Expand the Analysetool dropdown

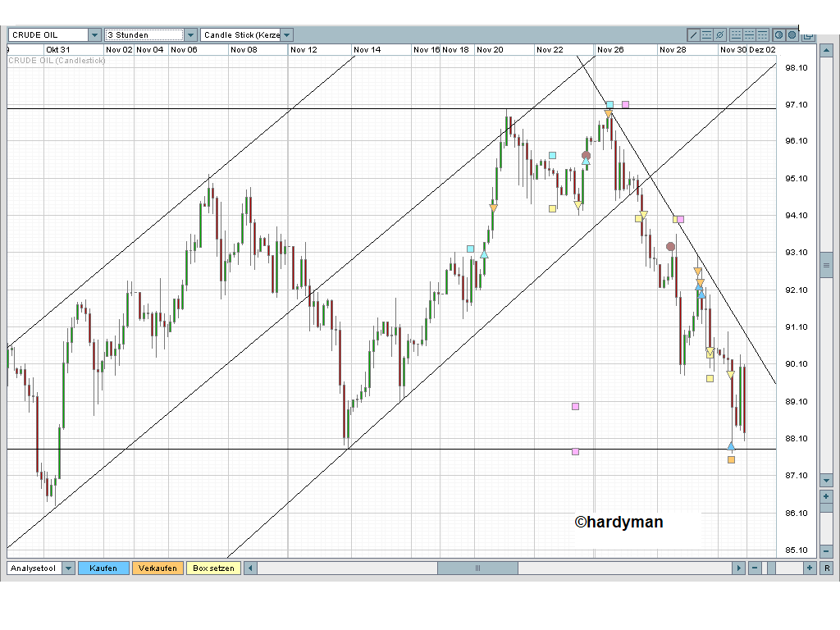68,568
